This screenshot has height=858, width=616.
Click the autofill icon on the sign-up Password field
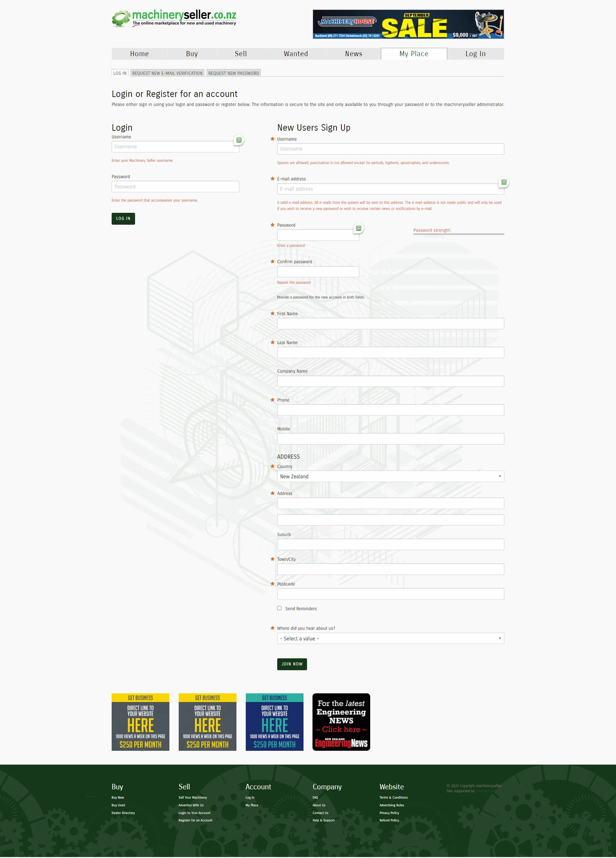coord(358,228)
